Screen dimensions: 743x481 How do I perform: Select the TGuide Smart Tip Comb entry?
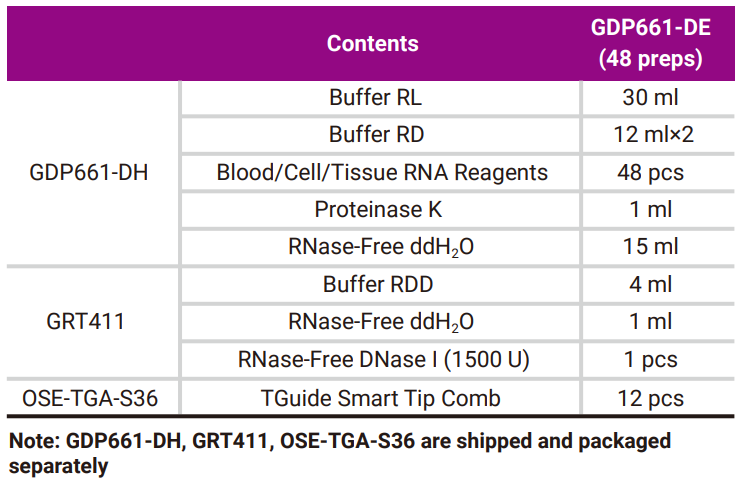[382, 398]
